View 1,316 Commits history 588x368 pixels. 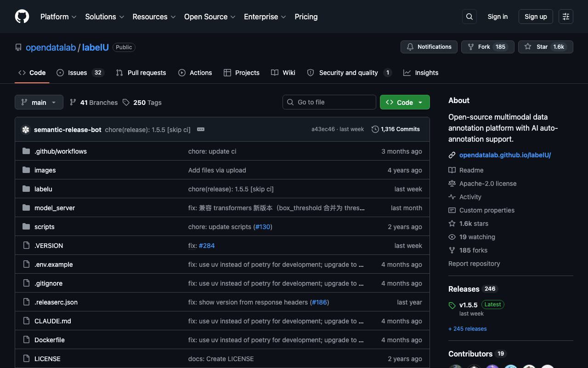tap(396, 129)
